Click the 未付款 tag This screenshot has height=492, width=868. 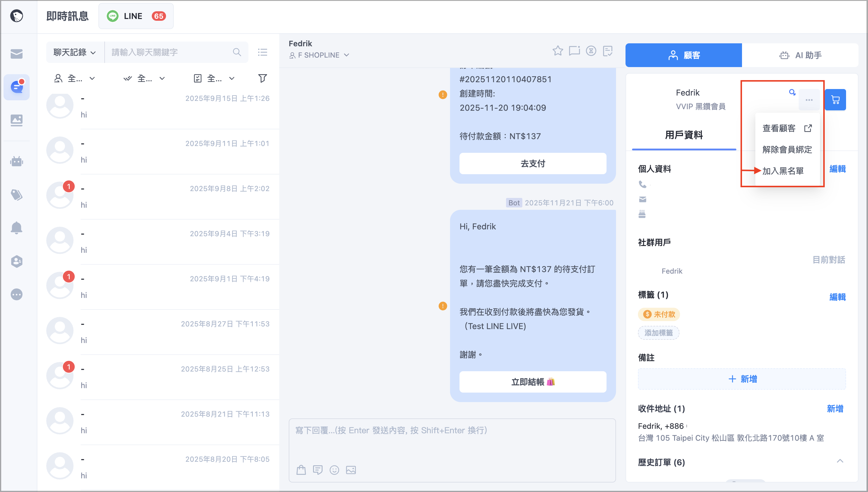(659, 314)
